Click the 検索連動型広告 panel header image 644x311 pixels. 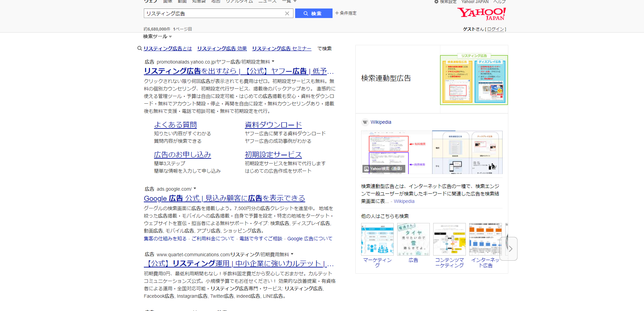(474, 79)
